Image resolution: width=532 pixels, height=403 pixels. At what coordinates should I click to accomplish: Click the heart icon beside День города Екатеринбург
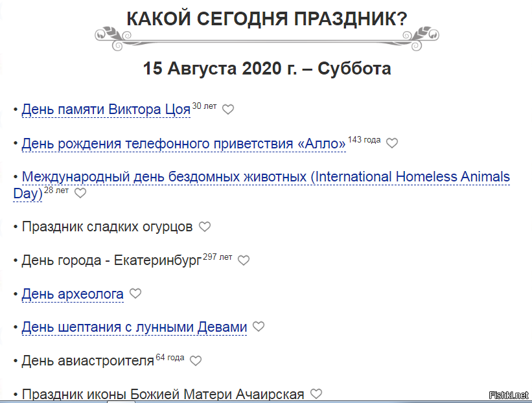click(x=243, y=260)
